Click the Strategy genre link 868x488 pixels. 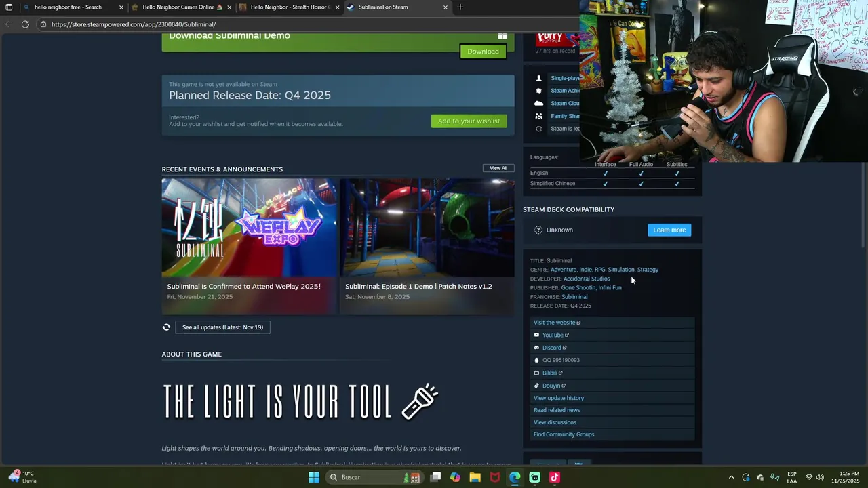pos(648,270)
